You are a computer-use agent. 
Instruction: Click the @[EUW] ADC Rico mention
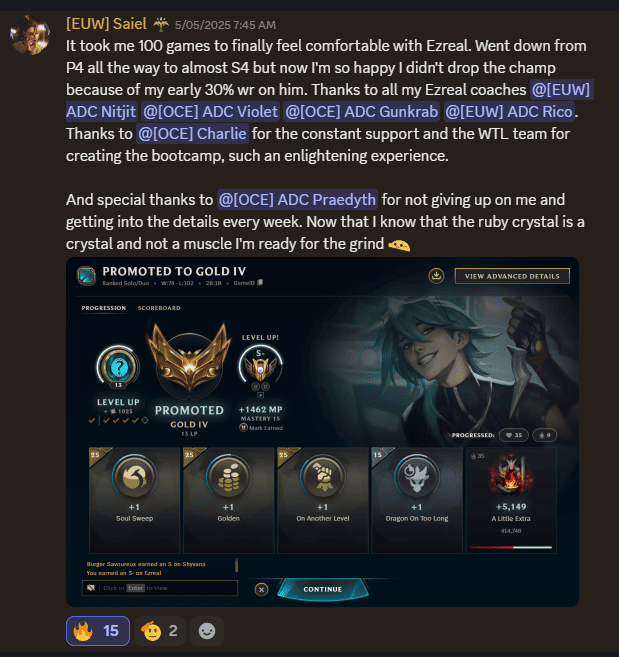coord(509,111)
